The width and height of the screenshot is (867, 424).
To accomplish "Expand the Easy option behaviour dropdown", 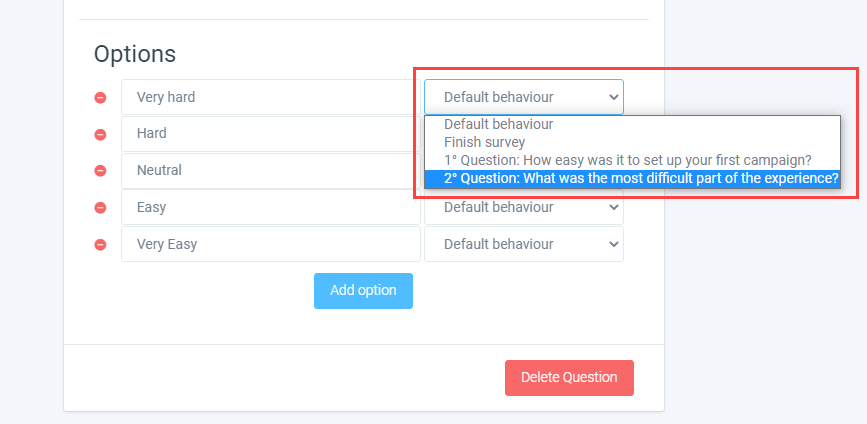I will pos(523,208).
